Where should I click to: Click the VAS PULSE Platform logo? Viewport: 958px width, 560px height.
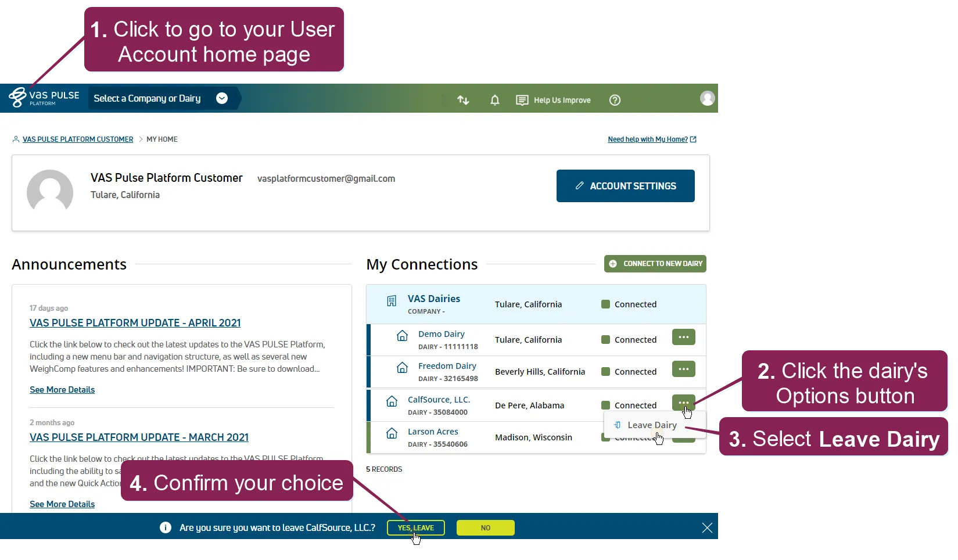(44, 98)
